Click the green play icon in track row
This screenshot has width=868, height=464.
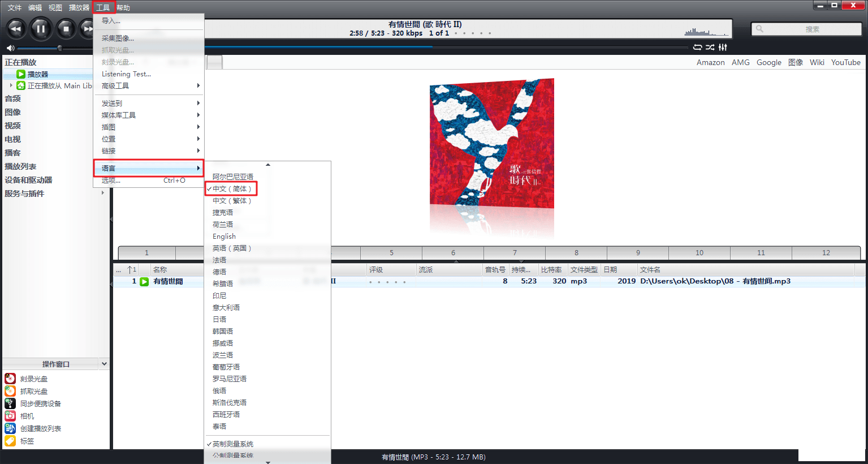(144, 281)
